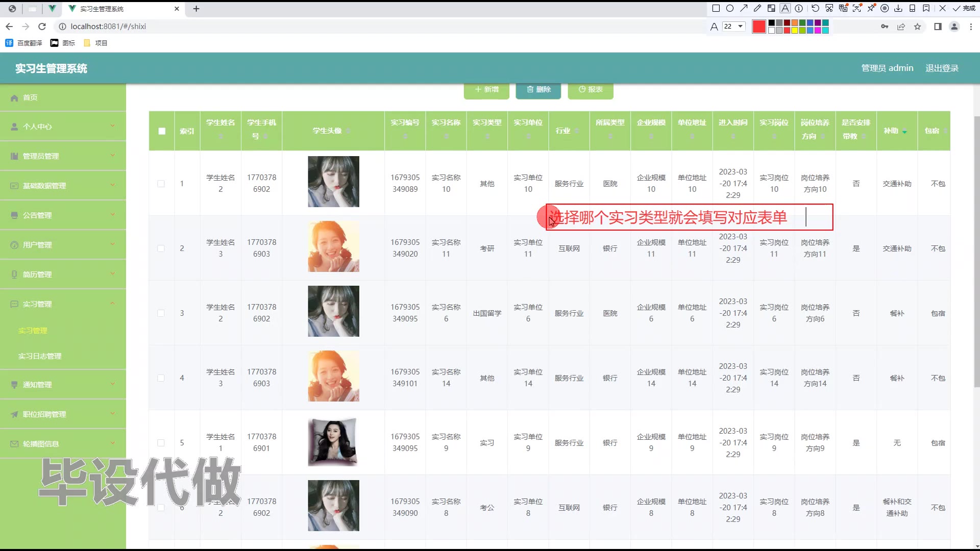This screenshot has width=980, height=551.
Task: Check the checkbox for row 1
Action: coord(161,184)
